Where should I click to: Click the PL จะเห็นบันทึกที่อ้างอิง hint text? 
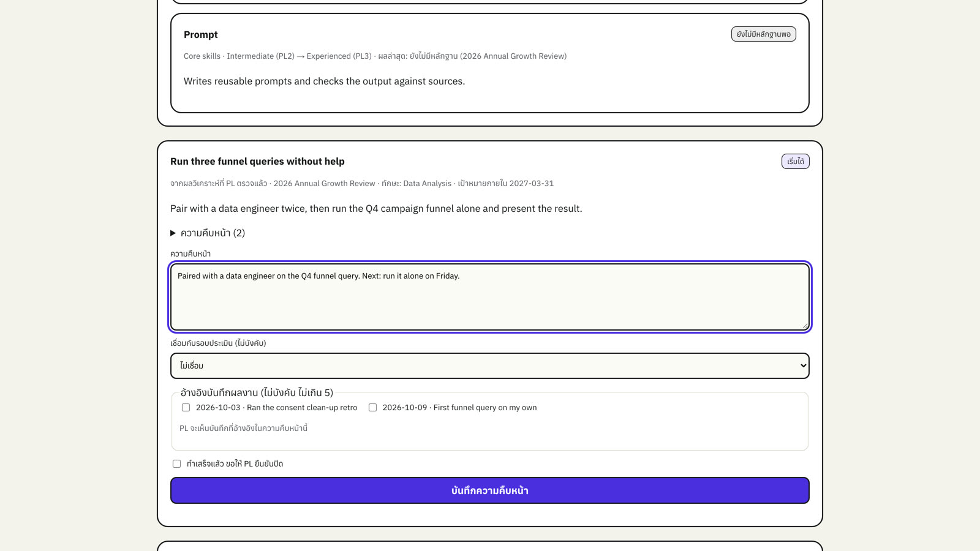[243, 428]
